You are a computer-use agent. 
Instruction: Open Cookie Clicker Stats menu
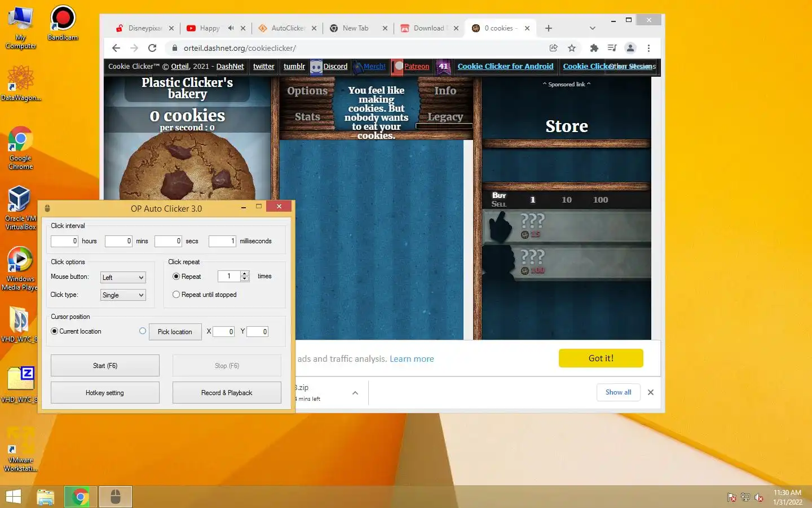tap(307, 117)
